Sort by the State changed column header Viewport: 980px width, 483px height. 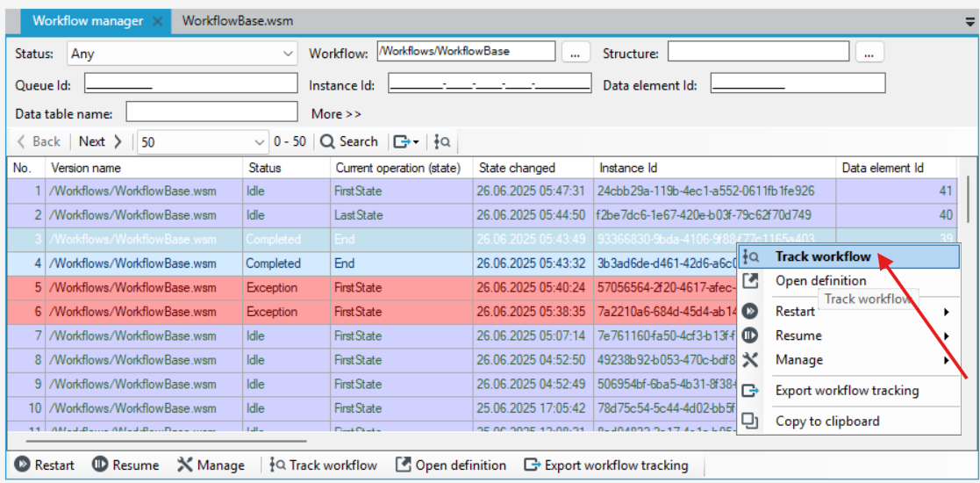tap(533, 168)
